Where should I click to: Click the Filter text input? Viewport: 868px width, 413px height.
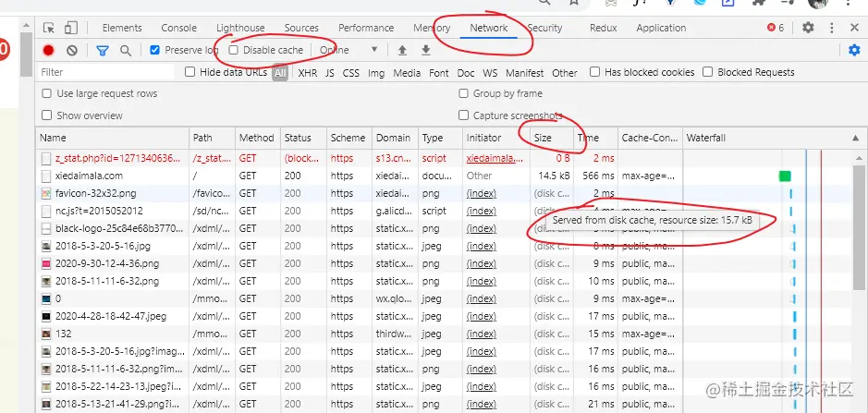pos(107,72)
